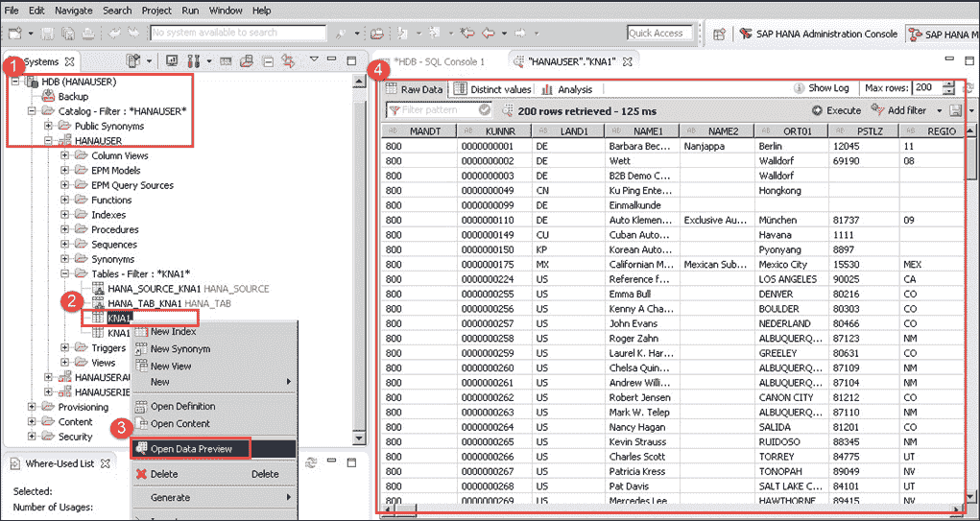
Task: Click the Filter pattern input field
Action: point(440,110)
